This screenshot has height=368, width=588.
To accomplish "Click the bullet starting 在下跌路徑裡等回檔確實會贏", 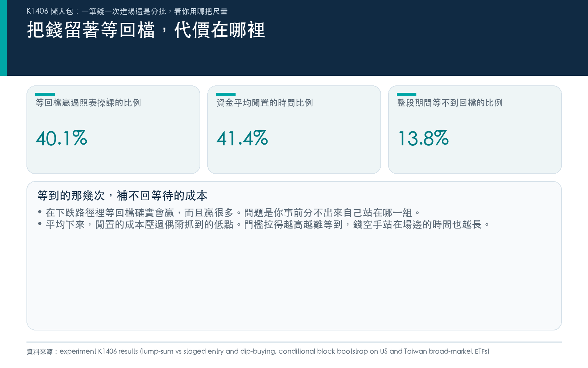I will [x=229, y=213].
